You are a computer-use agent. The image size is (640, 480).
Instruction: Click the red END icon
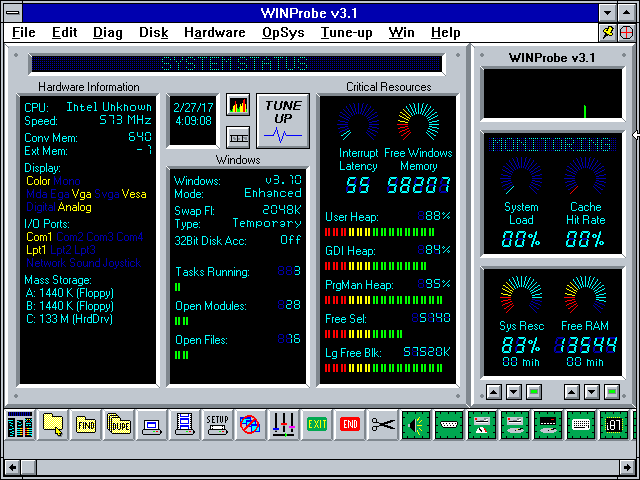tap(350, 425)
